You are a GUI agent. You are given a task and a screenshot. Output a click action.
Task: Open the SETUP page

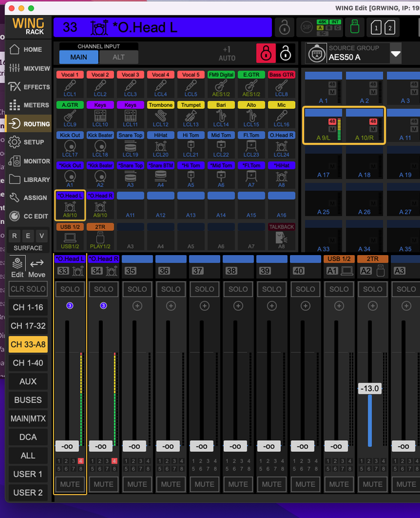click(x=28, y=142)
